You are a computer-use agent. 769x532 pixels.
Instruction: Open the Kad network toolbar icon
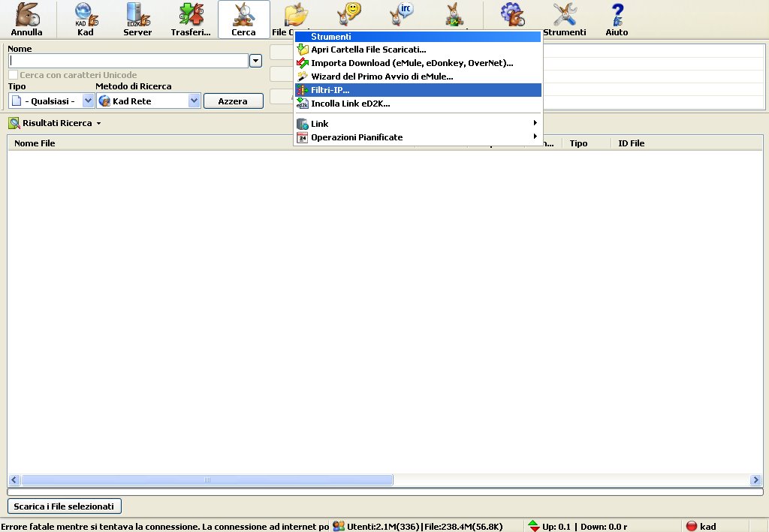[86, 14]
